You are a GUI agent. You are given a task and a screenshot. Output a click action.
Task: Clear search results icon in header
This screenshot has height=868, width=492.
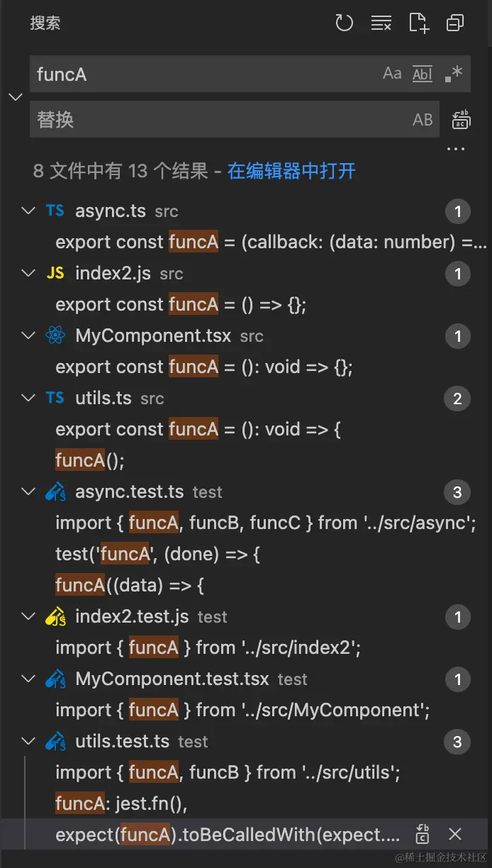coord(381,23)
